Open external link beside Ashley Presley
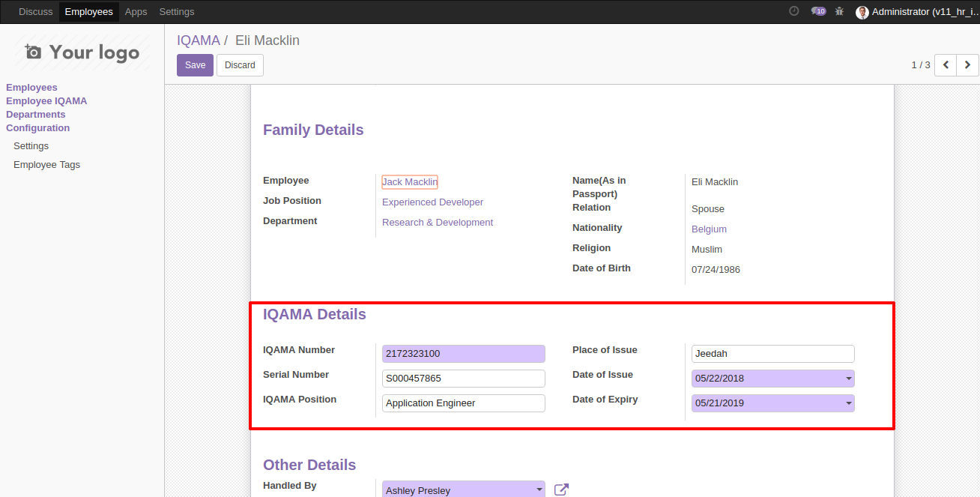The image size is (980, 497). (x=561, y=490)
